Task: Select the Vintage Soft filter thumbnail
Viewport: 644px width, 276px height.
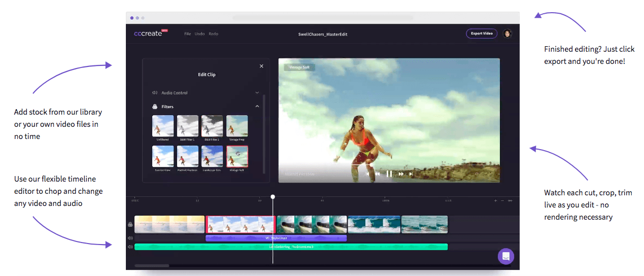Action: [237, 156]
